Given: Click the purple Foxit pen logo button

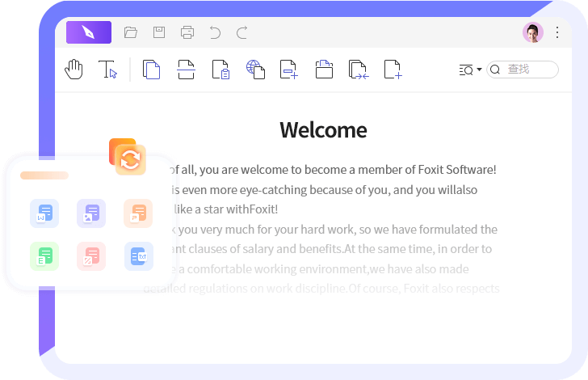Looking at the screenshot, I should 89,32.
